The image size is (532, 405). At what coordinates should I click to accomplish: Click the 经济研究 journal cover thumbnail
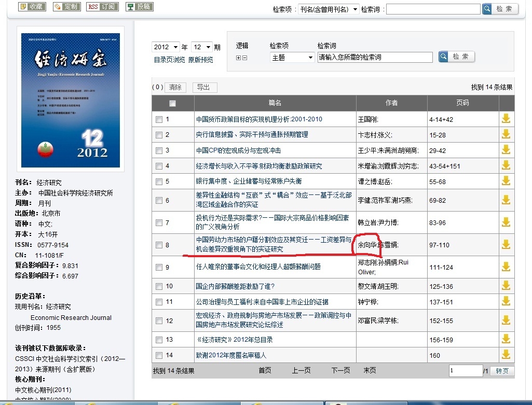click(x=71, y=99)
